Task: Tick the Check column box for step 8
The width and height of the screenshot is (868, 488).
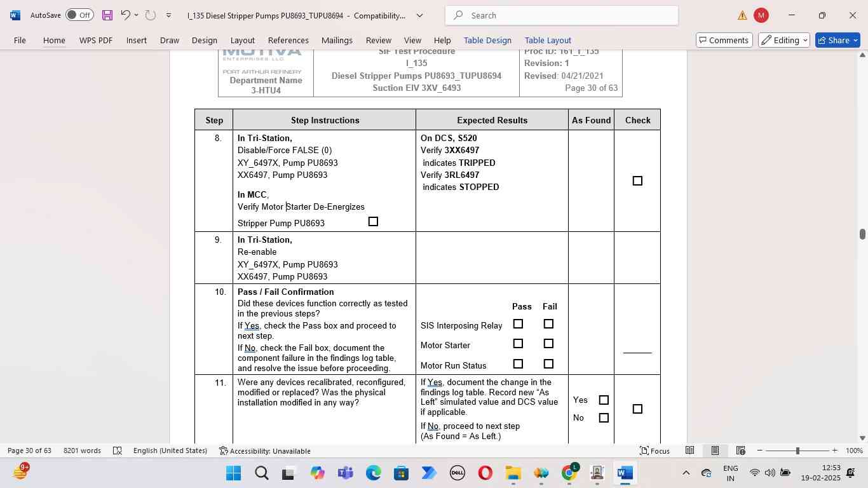Action: (637, 181)
